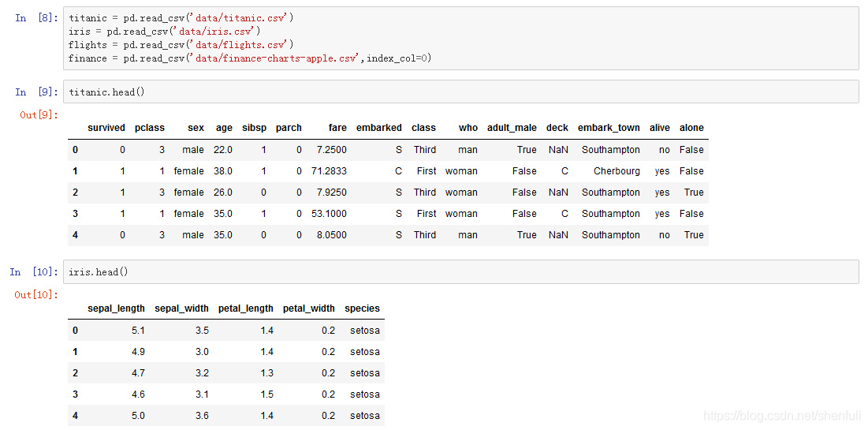Click 'man' who cell in titanic row 4
This screenshot has height=430, width=868.
pyautogui.click(x=468, y=235)
